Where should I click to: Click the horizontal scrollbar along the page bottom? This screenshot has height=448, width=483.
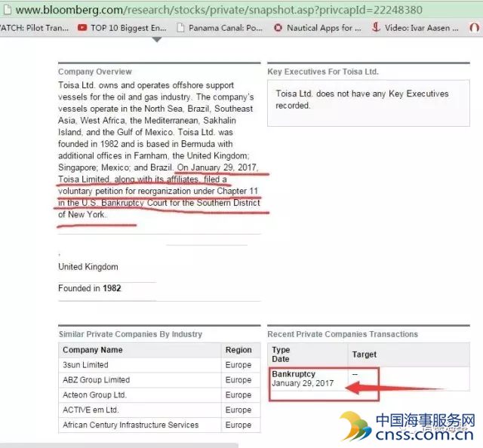click(x=119, y=446)
